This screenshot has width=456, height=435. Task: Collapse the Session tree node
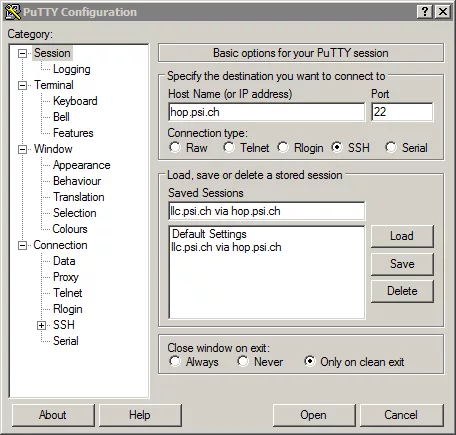coord(22,53)
